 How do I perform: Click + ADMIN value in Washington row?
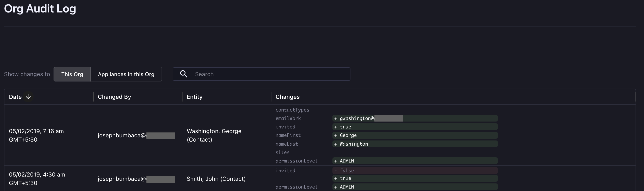tap(415, 161)
